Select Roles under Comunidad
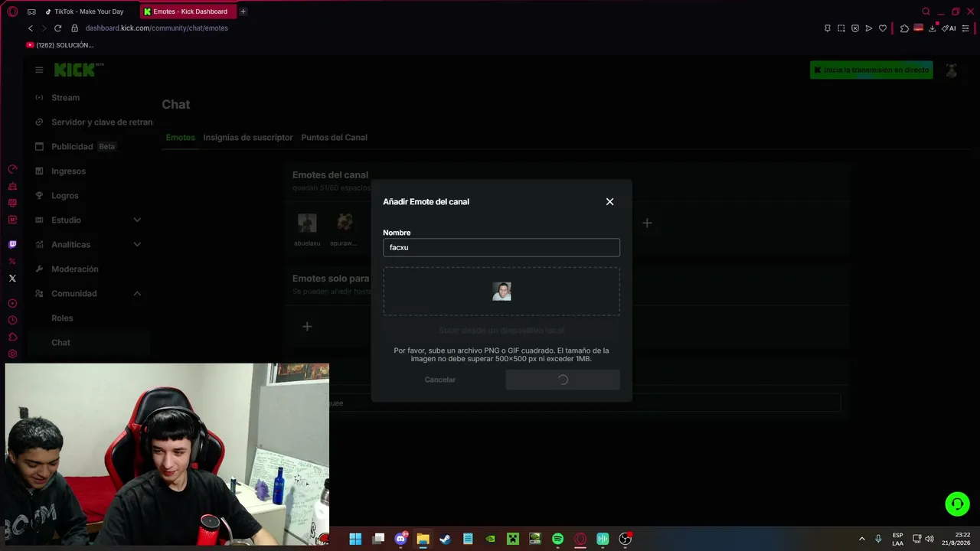Screen dimensions: 980x551 click(x=62, y=318)
